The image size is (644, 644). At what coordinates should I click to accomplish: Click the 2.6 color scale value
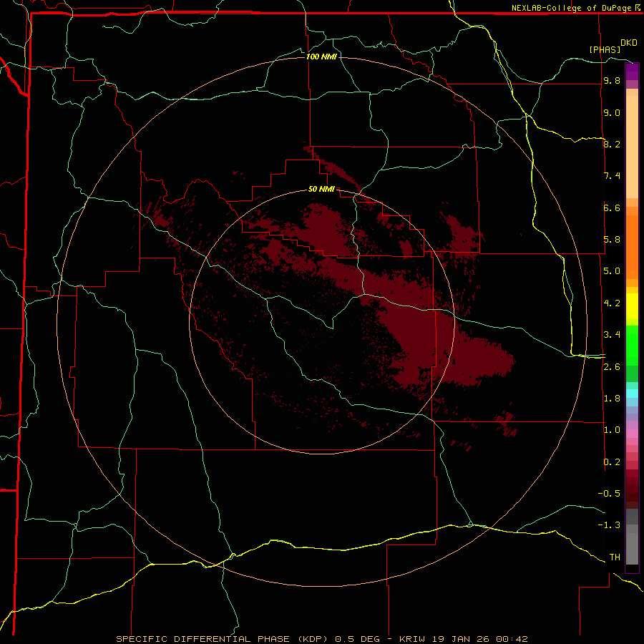612,367
